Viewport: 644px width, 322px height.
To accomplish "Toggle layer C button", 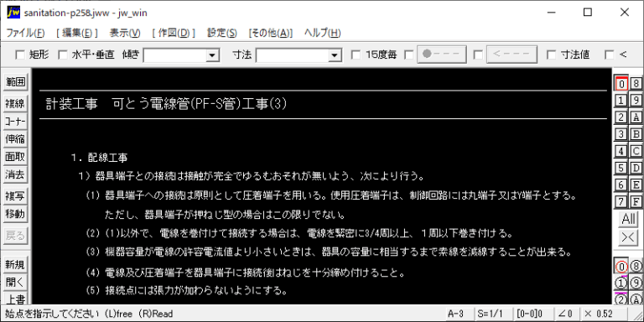I will (636, 151).
